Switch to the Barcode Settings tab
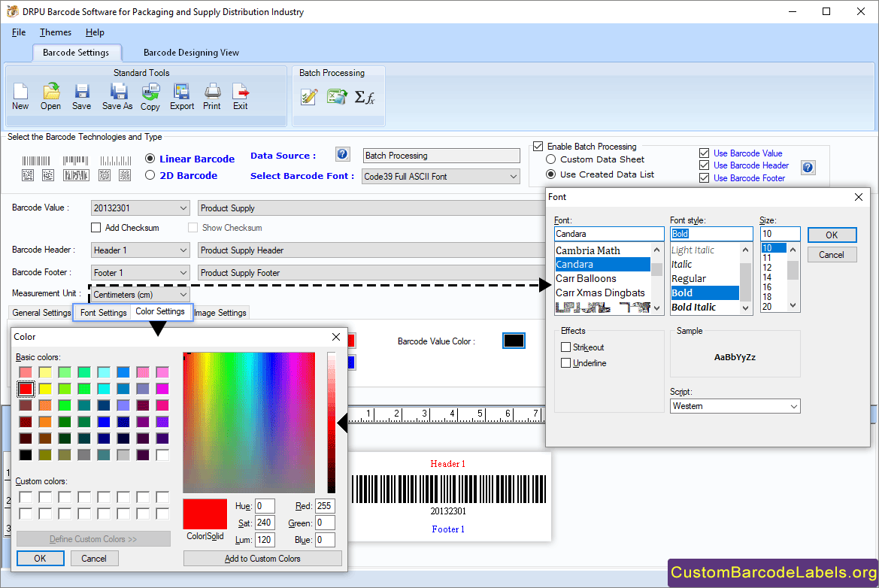Screen dimensions: 879x588 76,53
